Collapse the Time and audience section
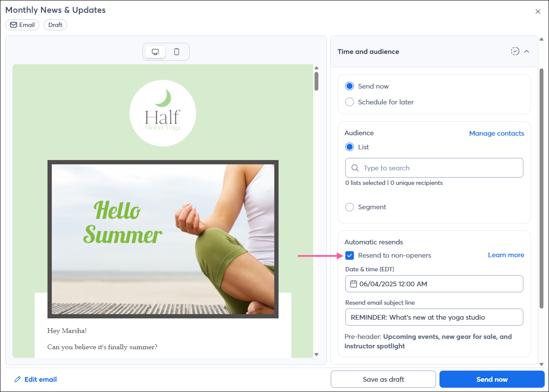The width and height of the screenshot is (549, 392). pyautogui.click(x=527, y=51)
